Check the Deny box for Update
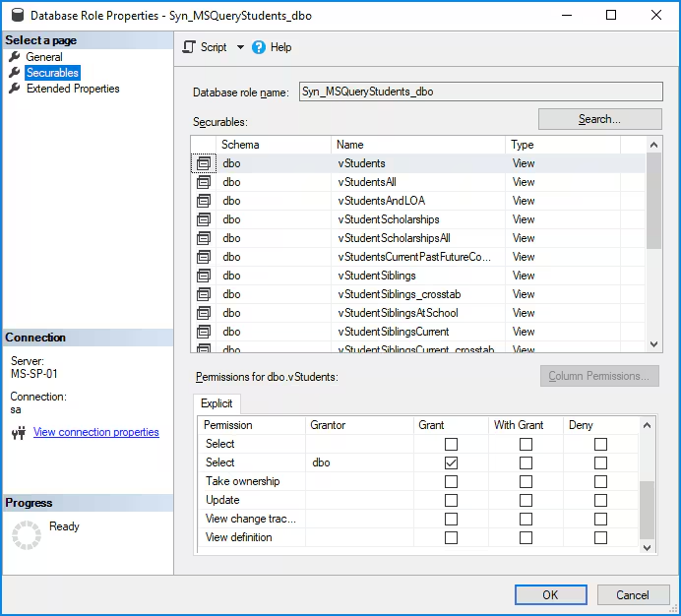The width and height of the screenshot is (681, 616). [600, 500]
